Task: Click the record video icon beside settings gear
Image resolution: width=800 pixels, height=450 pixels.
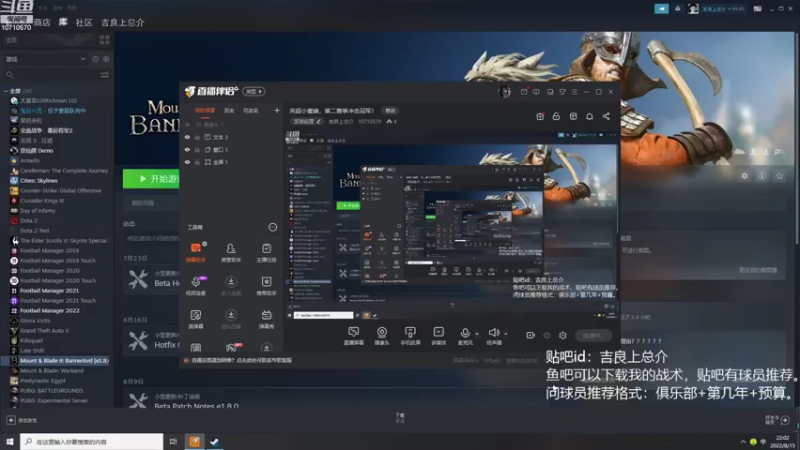Action: 531,335
